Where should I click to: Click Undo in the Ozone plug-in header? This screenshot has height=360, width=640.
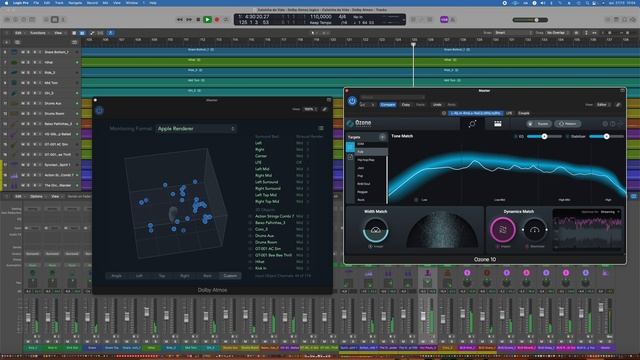pos(437,105)
